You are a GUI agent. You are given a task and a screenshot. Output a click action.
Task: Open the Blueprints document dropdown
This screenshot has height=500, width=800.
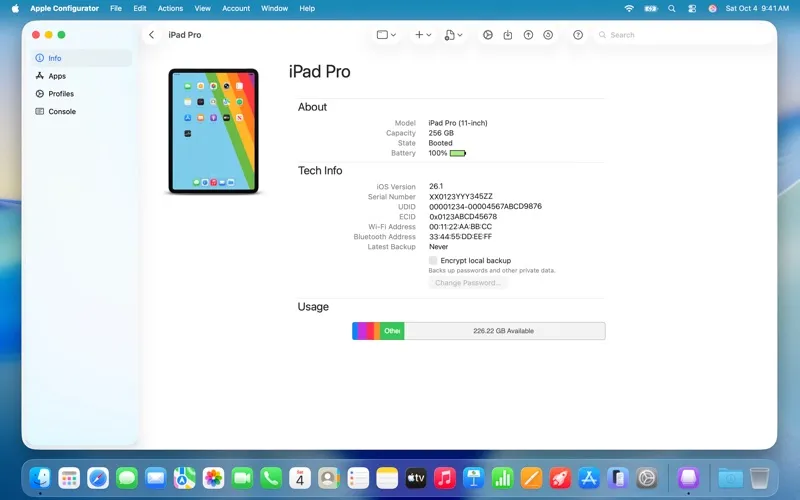coord(453,35)
